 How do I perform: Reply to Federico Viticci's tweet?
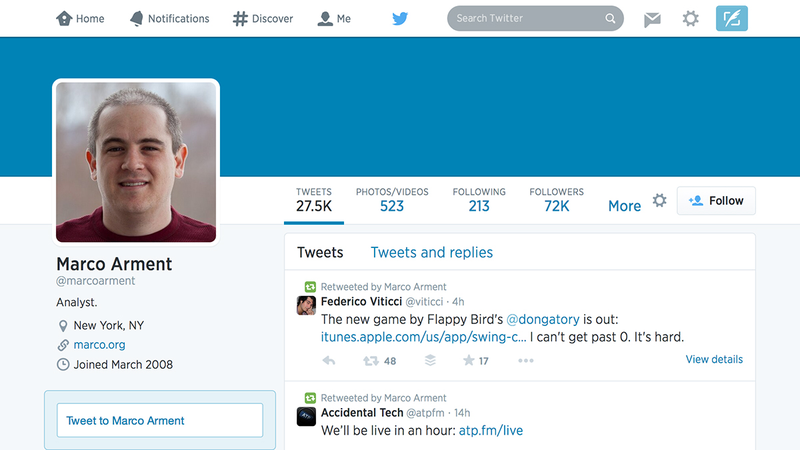coord(329,361)
